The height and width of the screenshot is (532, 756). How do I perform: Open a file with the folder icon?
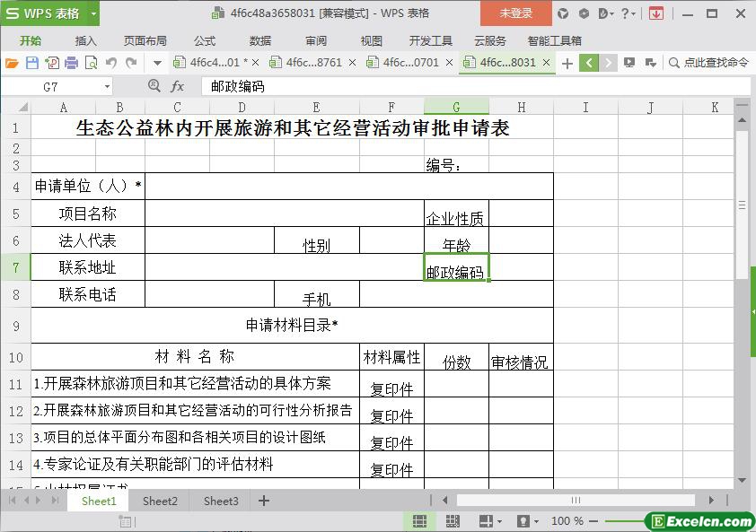[12, 63]
